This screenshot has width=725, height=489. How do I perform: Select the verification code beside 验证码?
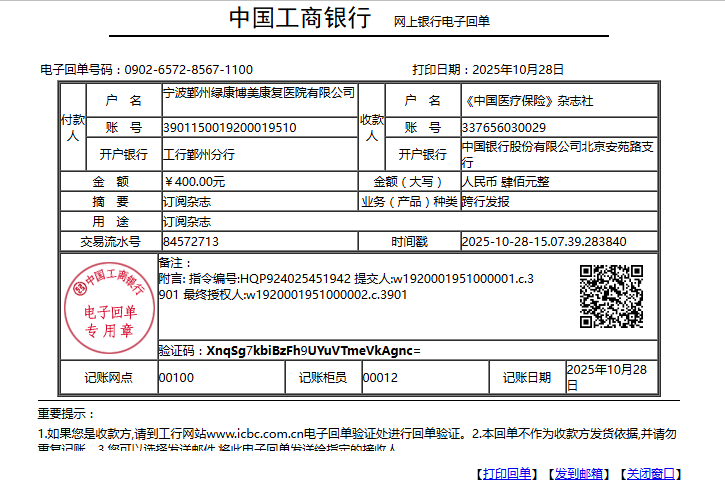click(313, 351)
